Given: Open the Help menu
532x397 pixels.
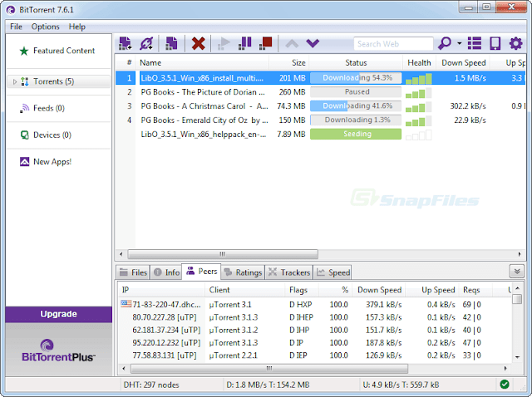Looking at the screenshot, I should pos(77,27).
